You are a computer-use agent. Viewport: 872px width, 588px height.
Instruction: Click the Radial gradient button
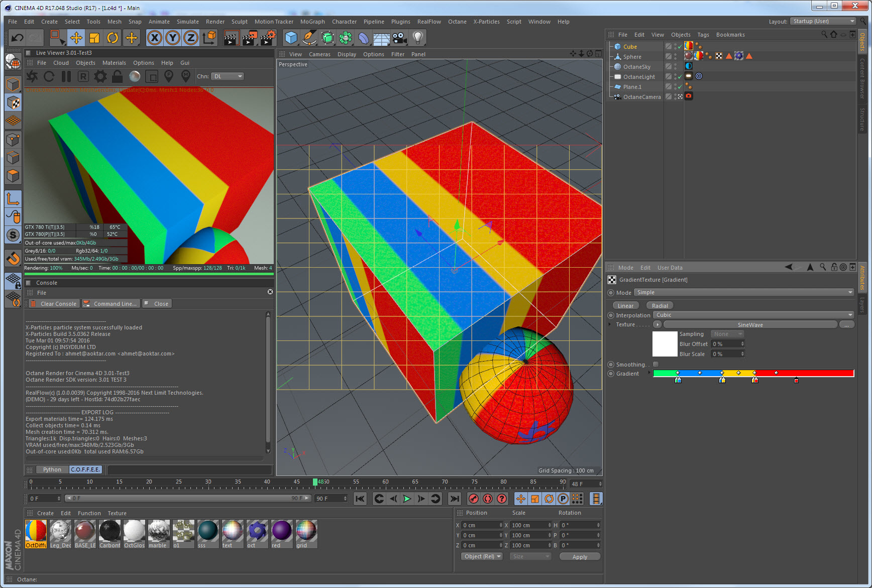[x=660, y=305]
